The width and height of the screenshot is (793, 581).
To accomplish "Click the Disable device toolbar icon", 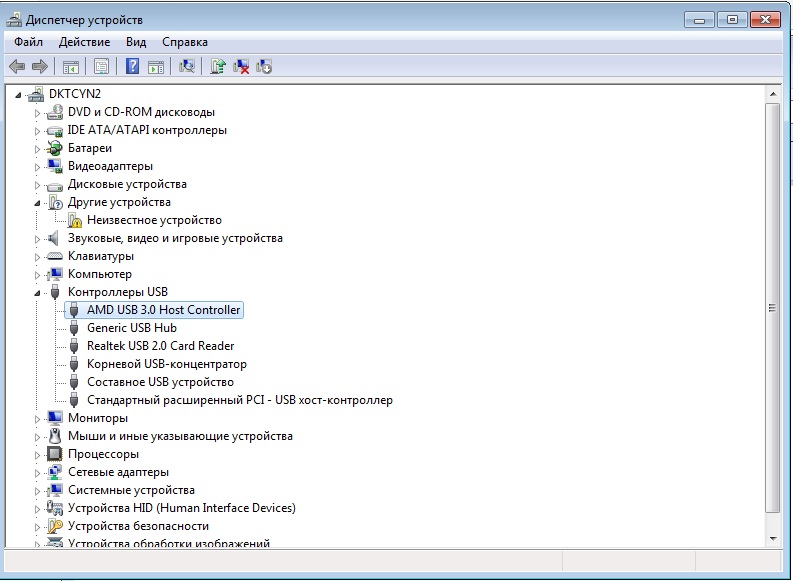I will (264, 66).
